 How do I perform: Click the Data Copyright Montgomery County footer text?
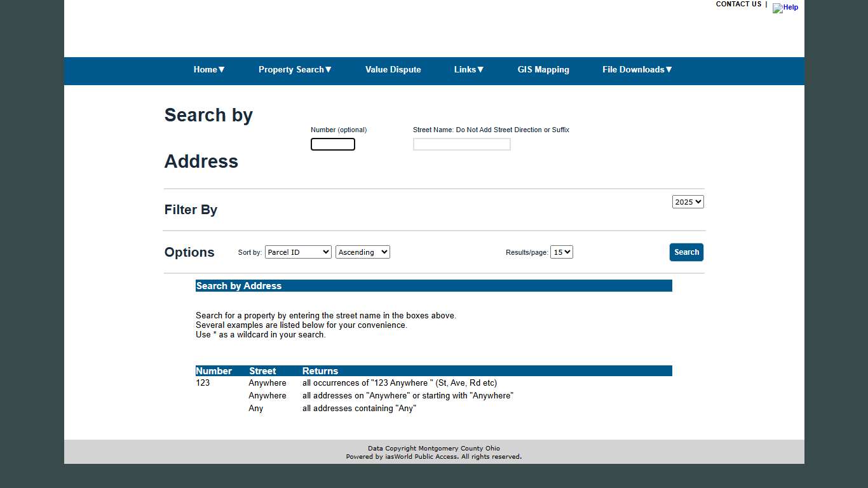[433, 448]
